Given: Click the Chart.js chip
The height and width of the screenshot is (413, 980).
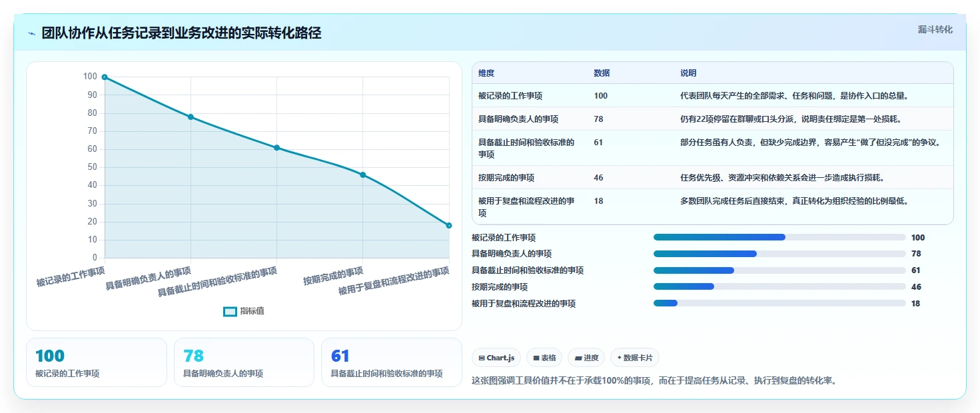Looking at the screenshot, I should [x=496, y=358].
